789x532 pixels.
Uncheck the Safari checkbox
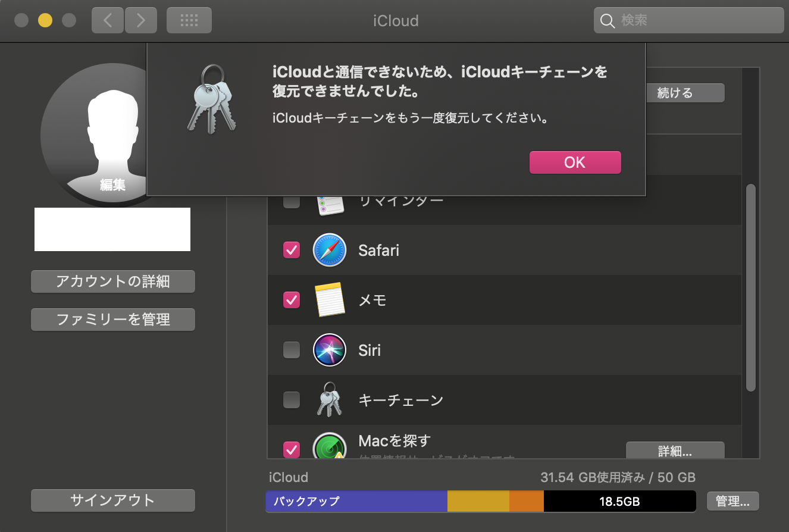pyautogui.click(x=292, y=250)
